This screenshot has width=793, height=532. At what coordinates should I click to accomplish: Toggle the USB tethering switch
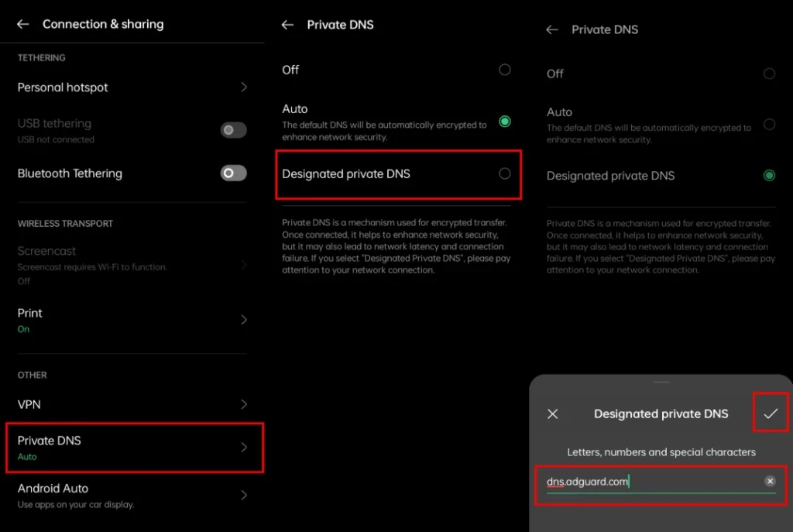(x=233, y=130)
